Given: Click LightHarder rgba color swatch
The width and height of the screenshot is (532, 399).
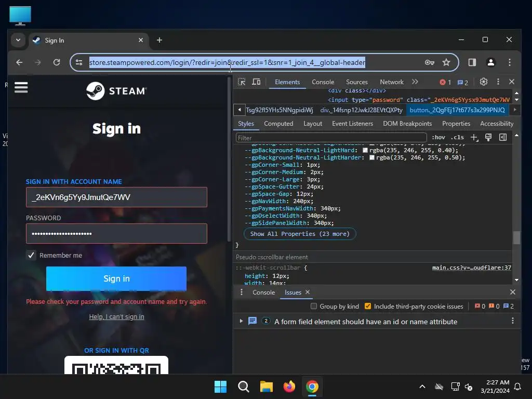Looking at the screenshot, I should click(372, 158).
